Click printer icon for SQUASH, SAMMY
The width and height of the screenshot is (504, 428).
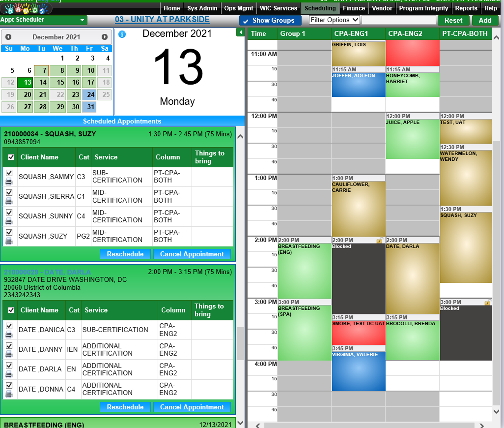(x=9, y=182)
